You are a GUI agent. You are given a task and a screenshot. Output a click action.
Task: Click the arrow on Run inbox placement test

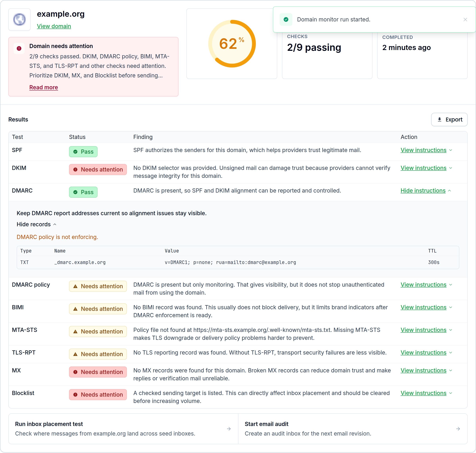(x=229, y=429)
